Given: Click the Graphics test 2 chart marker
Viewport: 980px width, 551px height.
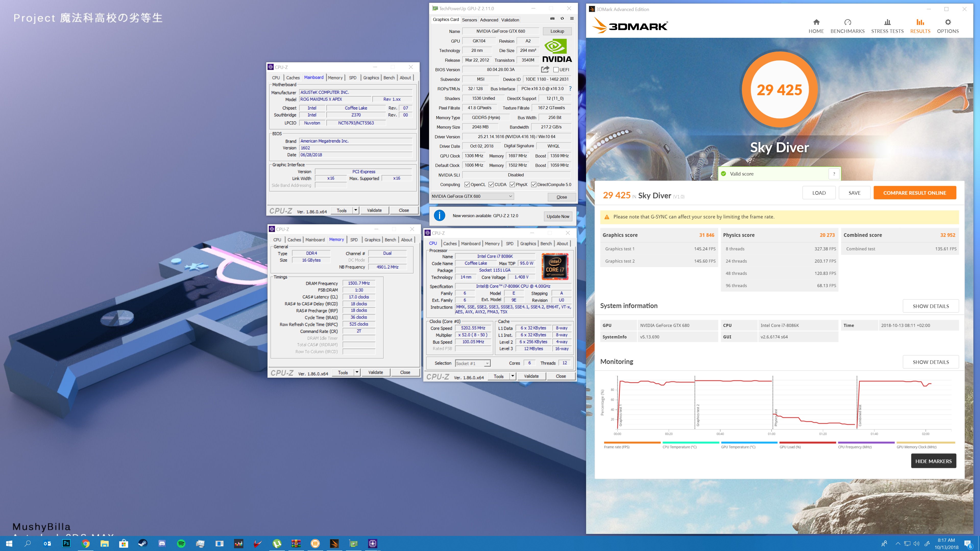Looking at the screenshot, I should point(698,415).
